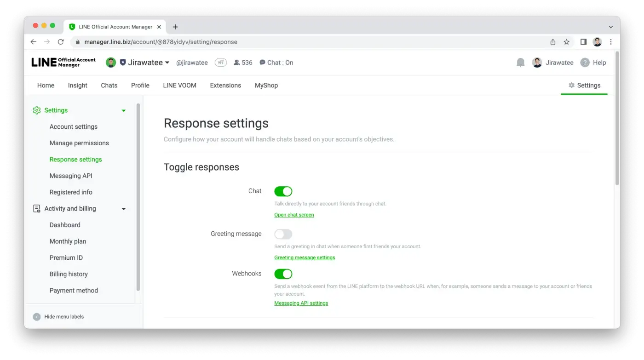The height and width of the screenshot is (360, 644).
Task: Click the Jirawatee account avatar beside the account name
Action: (x=111, y=63)
